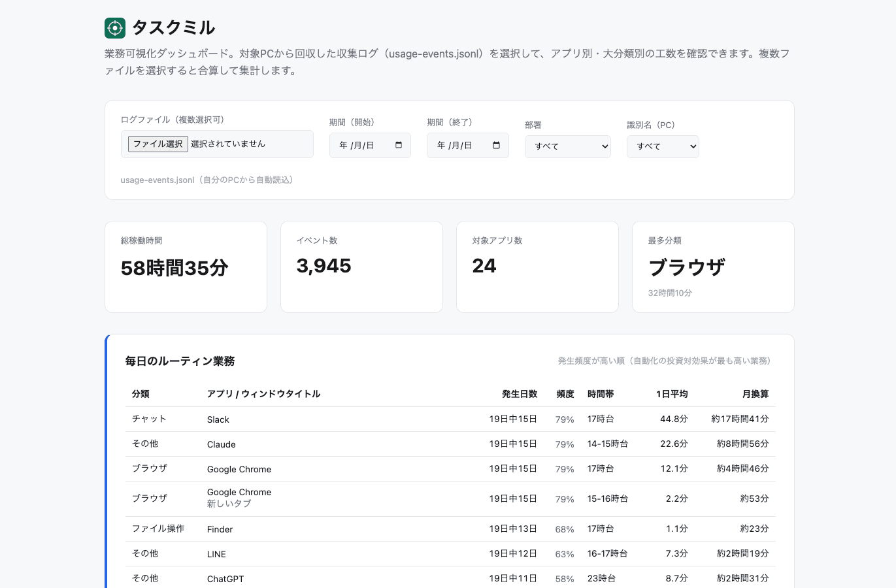Click 約17時間41分 in the Slack row
Screen dimensions: 896x588
(740, 419)
